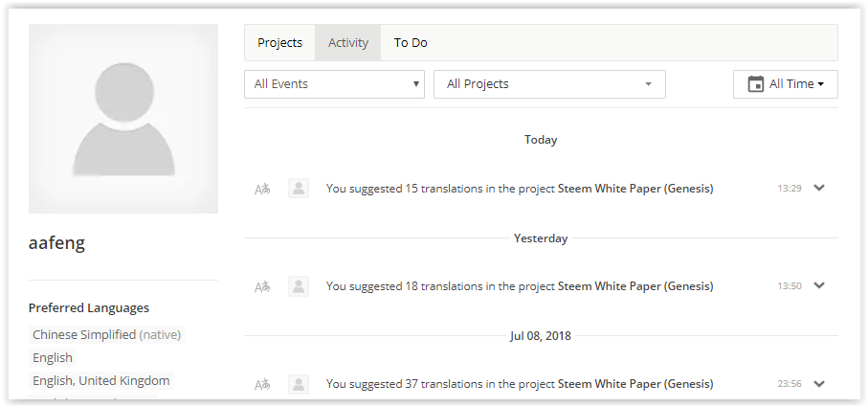Select the Activity tab
868x407 pixels.
(348, 43)
